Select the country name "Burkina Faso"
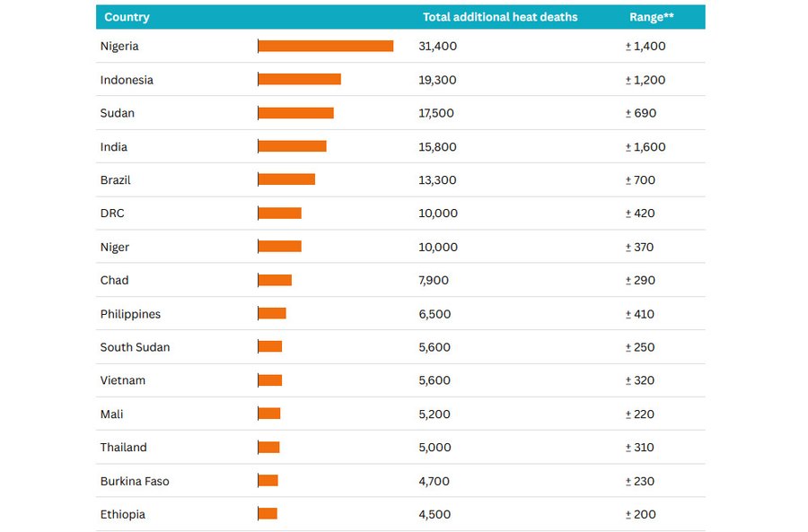Viewport: 808px width, 532px height. [x=135, y=481]
